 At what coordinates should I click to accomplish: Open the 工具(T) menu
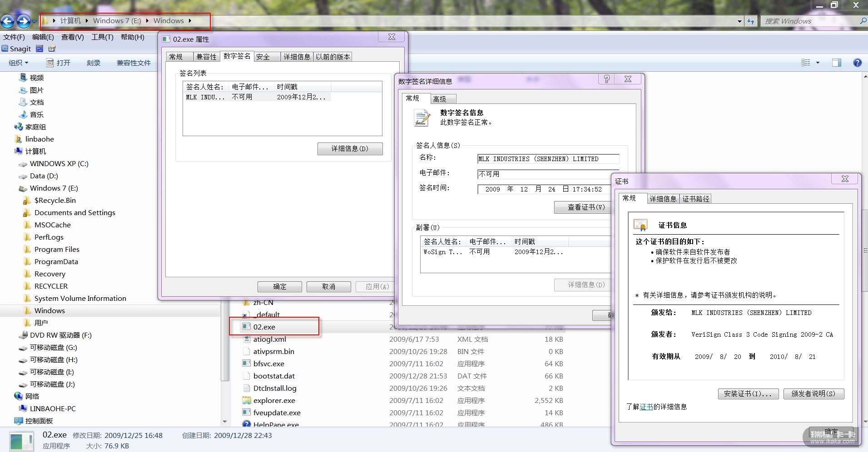point(102,37)
